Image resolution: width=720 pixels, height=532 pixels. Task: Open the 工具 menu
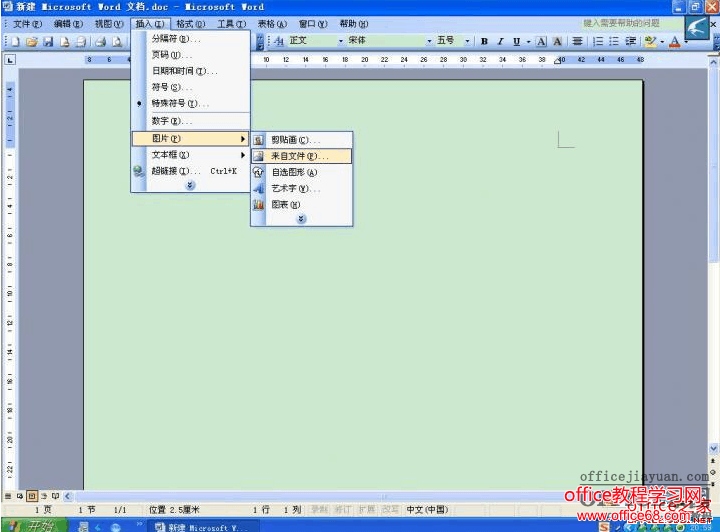pyautogui.click(x=231, y=24)
